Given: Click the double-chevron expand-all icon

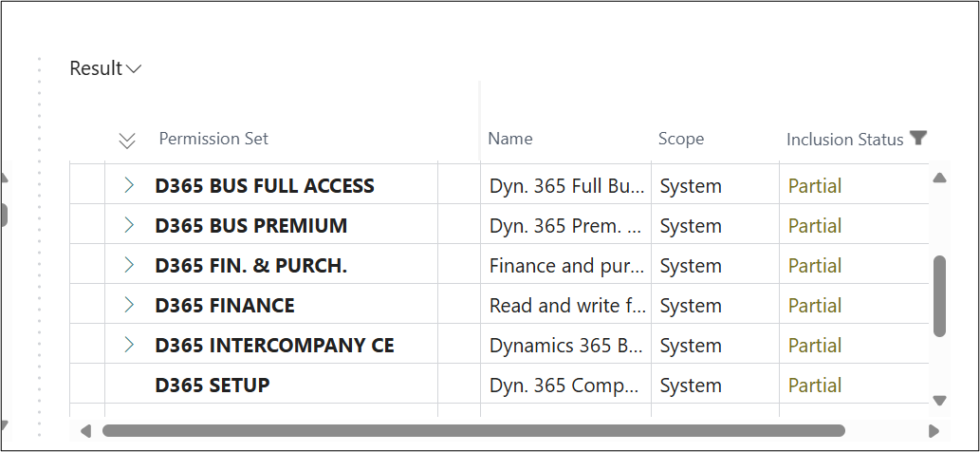Looking at the screenshot, I should click(127, 141).
